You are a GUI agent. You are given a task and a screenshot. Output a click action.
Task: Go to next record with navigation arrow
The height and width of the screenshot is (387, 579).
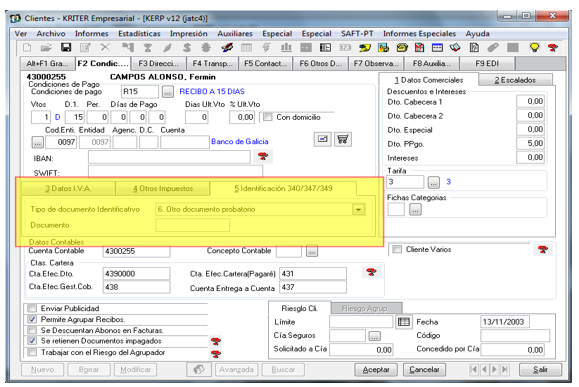click(x=495, y=369)
